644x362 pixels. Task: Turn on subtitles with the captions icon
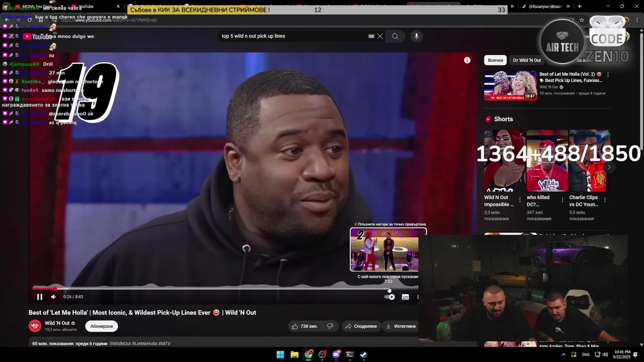pos(405,297)
